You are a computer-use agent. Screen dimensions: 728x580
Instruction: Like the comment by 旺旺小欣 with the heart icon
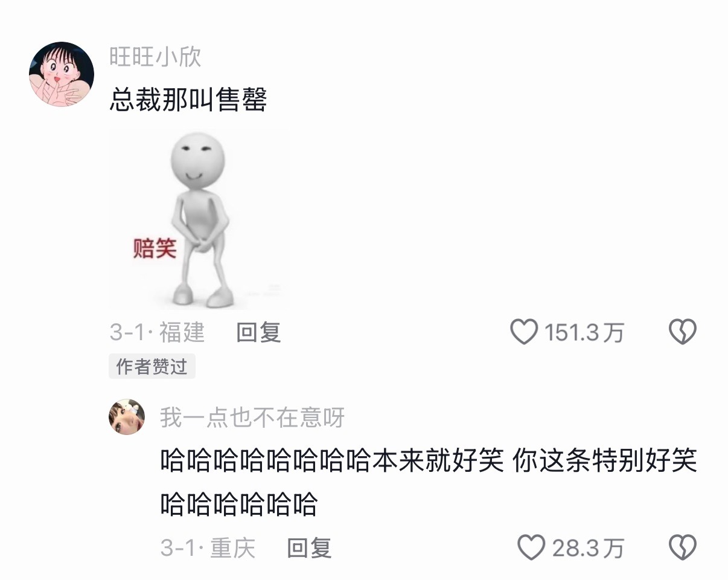coord(524,332)
